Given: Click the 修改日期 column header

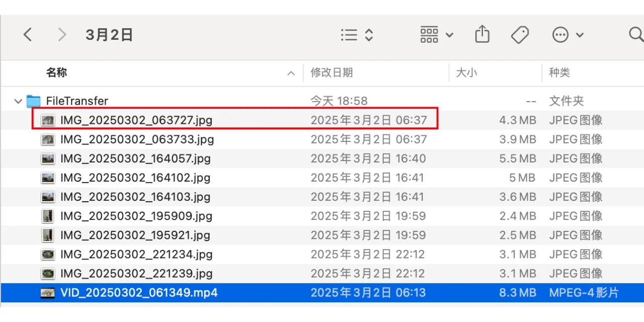Looking at the screenshot, I should (x=332, y=72).
